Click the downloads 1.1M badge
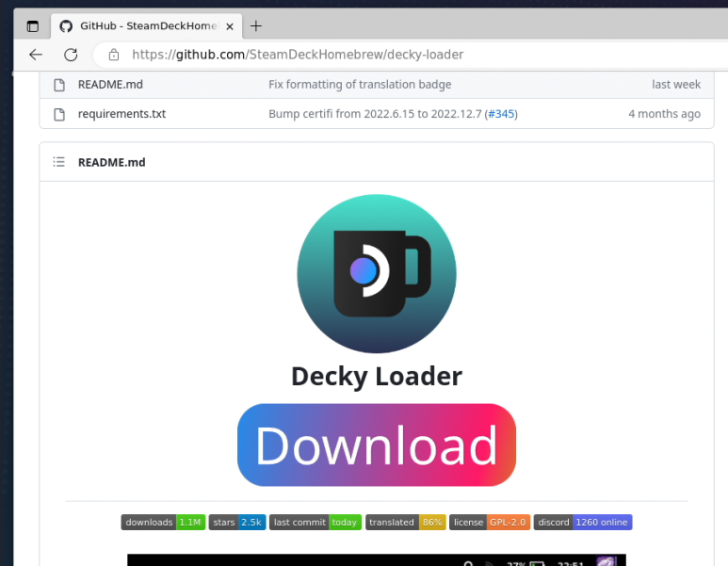The image size is (728, 566). (163, 523)
